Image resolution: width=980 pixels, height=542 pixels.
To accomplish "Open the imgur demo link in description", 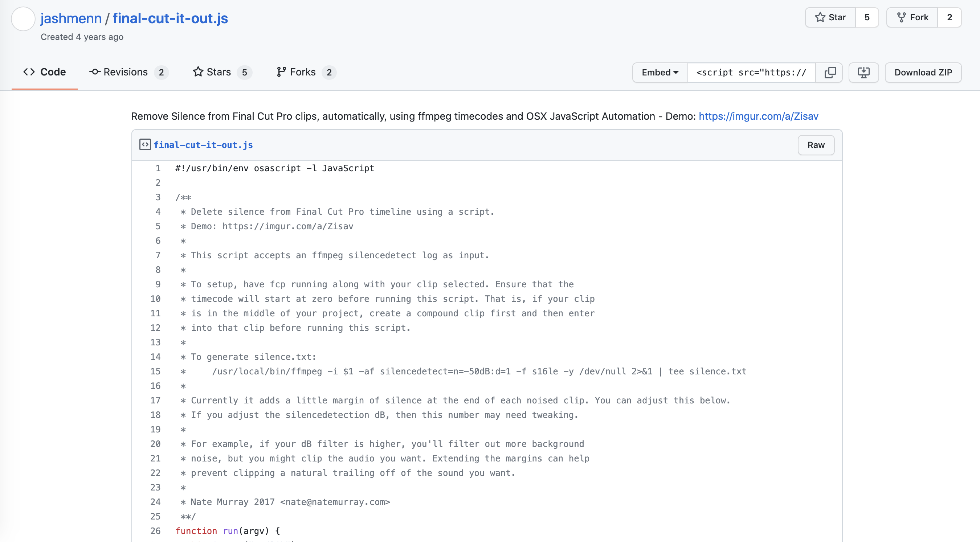I will (758, 116).
